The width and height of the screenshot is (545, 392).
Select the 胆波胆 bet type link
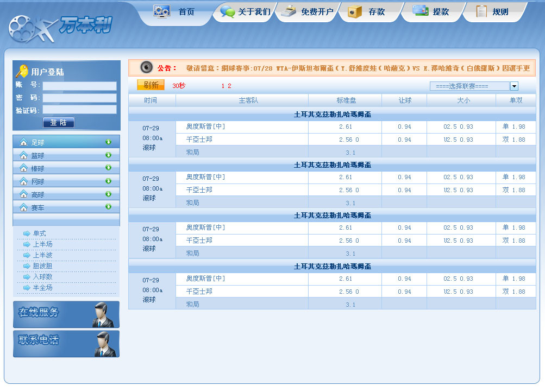coord(42,266)
